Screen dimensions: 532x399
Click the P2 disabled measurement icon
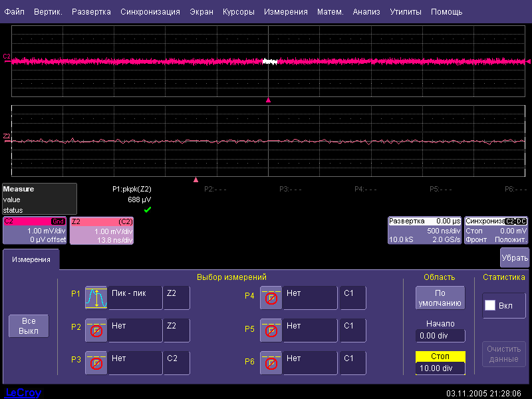click(96, 331)
